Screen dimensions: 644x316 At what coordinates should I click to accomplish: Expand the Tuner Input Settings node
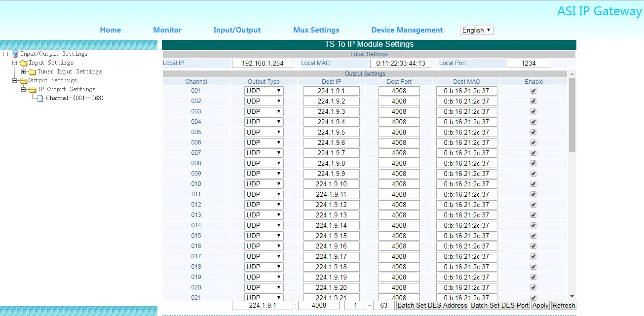[23, 71]
